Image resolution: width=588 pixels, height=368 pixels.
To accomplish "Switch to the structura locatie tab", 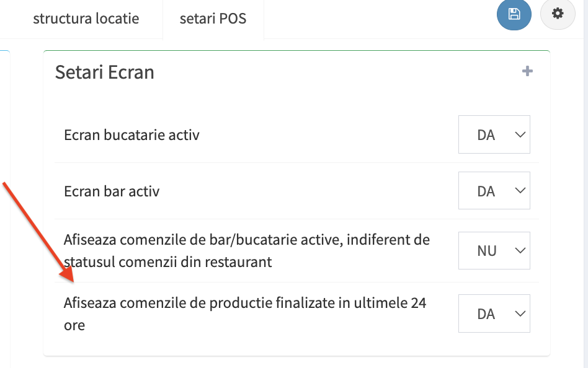I will pyautogui.click(x=86, y=19).
